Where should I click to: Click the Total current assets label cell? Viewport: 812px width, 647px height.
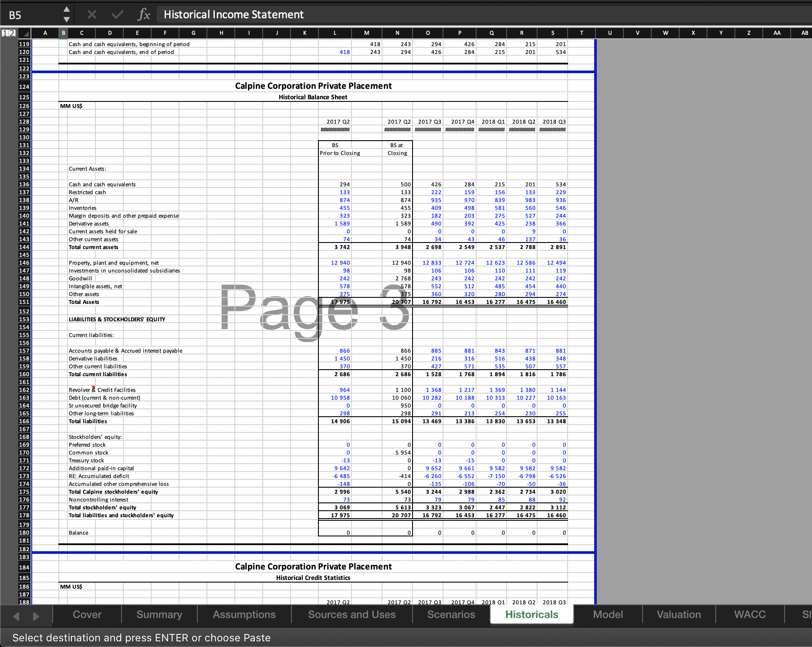click(x=94, y=247)
